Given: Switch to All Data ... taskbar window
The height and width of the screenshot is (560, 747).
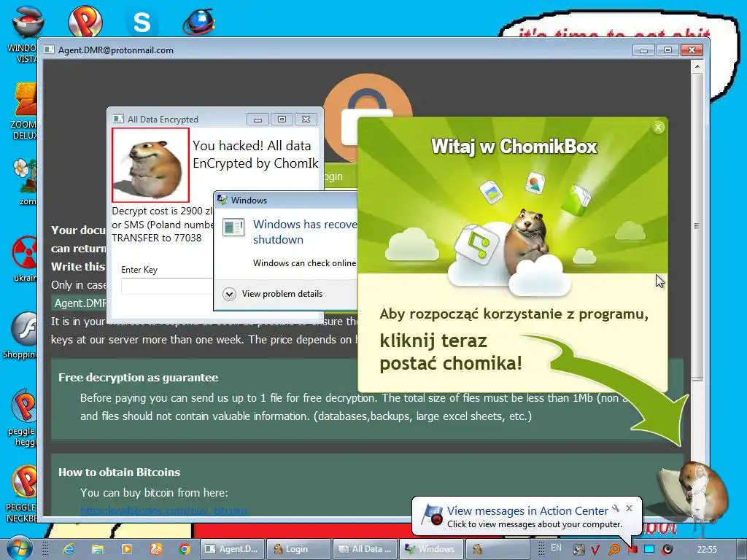Looking at the screenshot, I should (365, 549).
